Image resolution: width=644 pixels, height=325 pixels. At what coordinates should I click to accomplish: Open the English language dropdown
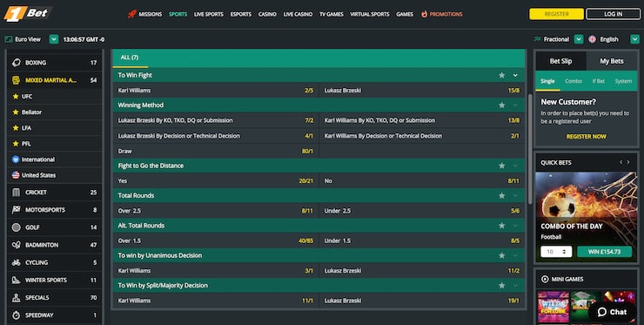634,39
